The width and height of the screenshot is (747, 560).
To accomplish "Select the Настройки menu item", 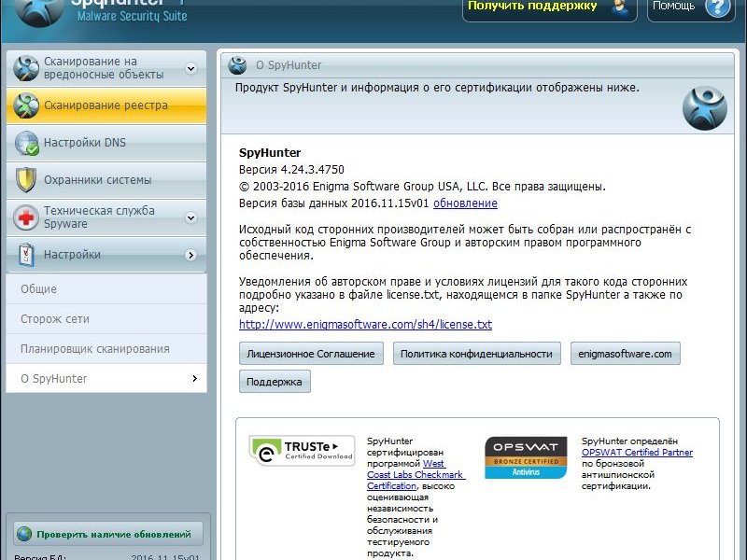I will coord(106,254).
